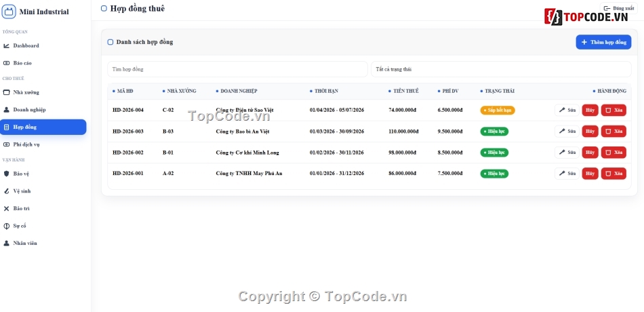Cancel contract HD-2026-004 with Hủy

tap(590, 110)
